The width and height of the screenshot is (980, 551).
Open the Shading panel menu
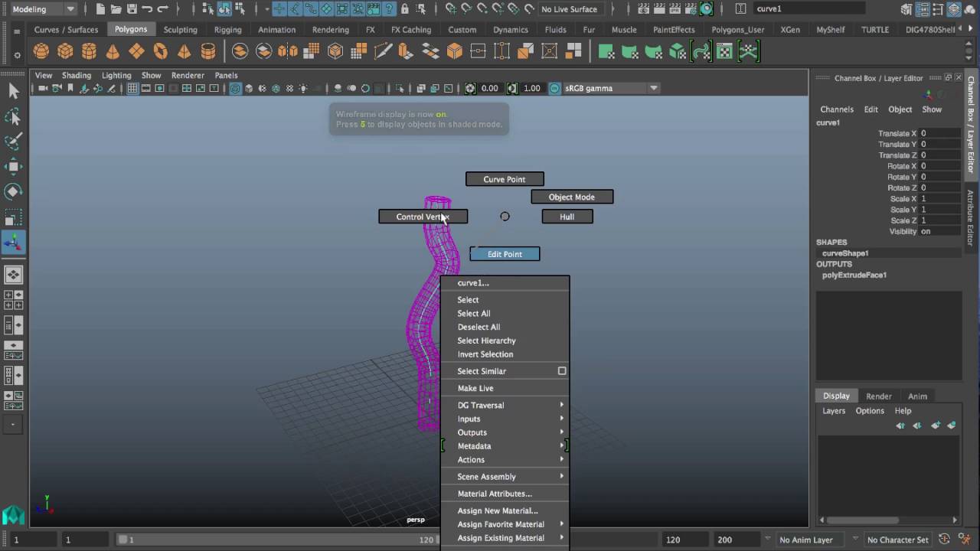pyautogui.click(x=76, y=75)
